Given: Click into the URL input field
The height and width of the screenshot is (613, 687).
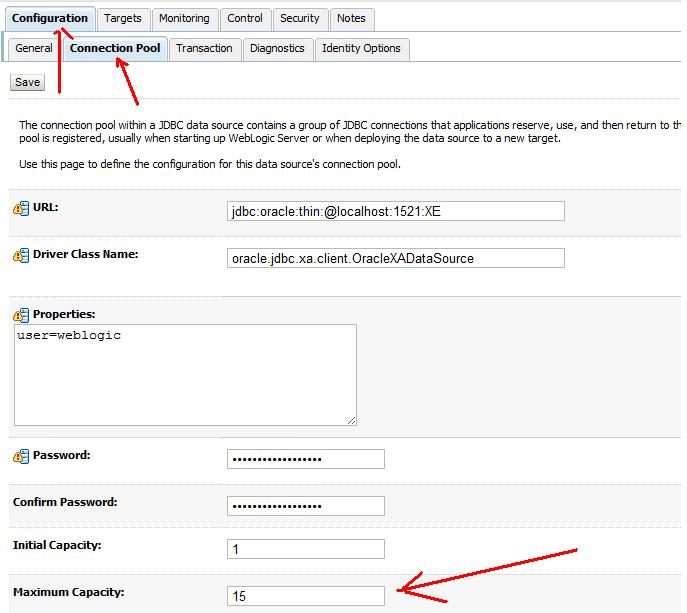Looking at the screenshot, I should click(396, 211).
